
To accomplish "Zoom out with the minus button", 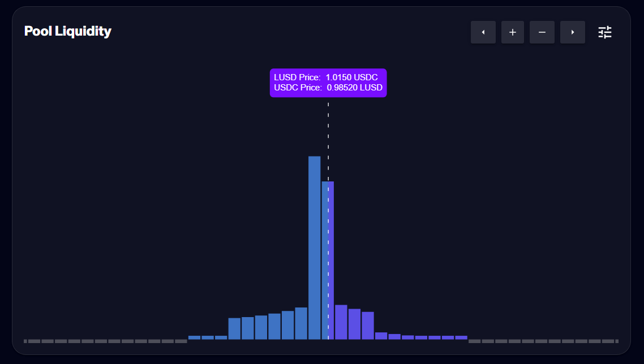I will [x=542, y=32].
